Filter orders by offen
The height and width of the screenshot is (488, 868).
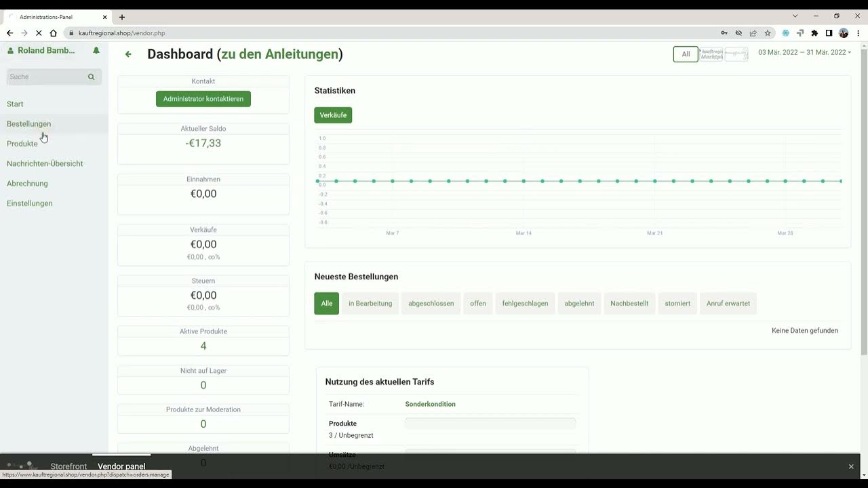point(478,303)
